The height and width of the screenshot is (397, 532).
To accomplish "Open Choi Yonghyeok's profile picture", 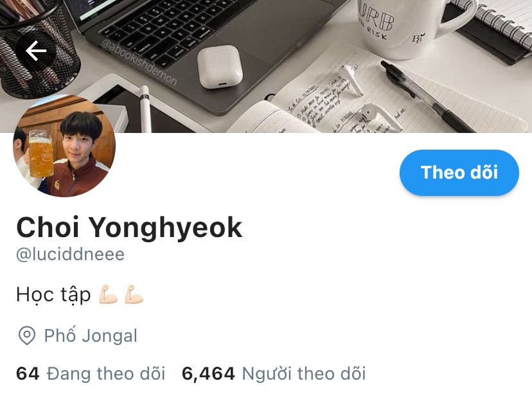I will click(64, 146).
